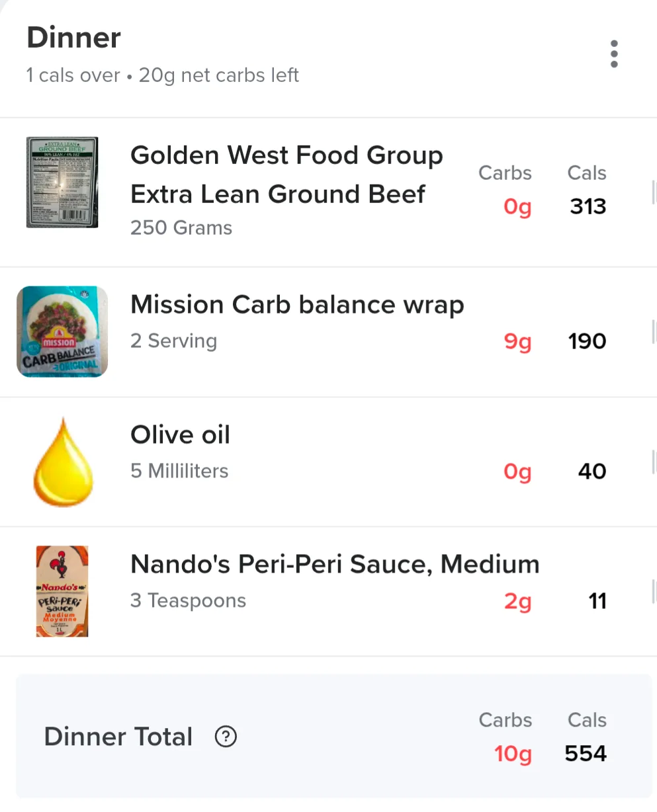Select the Olive oil food entry
The width and height of the screenshot is (657, 812).
click(x=328, y=462)
